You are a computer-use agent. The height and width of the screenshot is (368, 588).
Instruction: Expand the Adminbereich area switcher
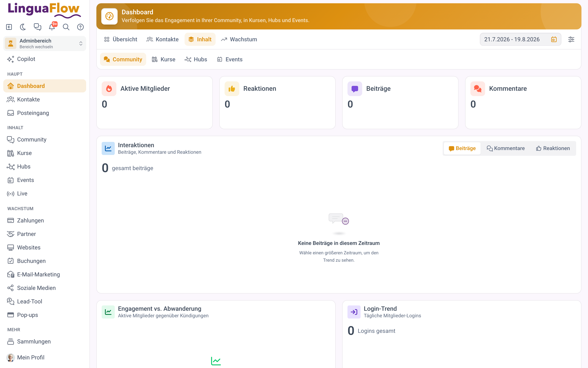(x=45, y=44)
